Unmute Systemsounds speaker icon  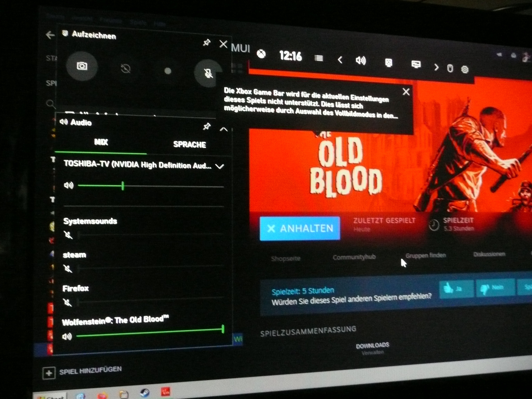68,235
